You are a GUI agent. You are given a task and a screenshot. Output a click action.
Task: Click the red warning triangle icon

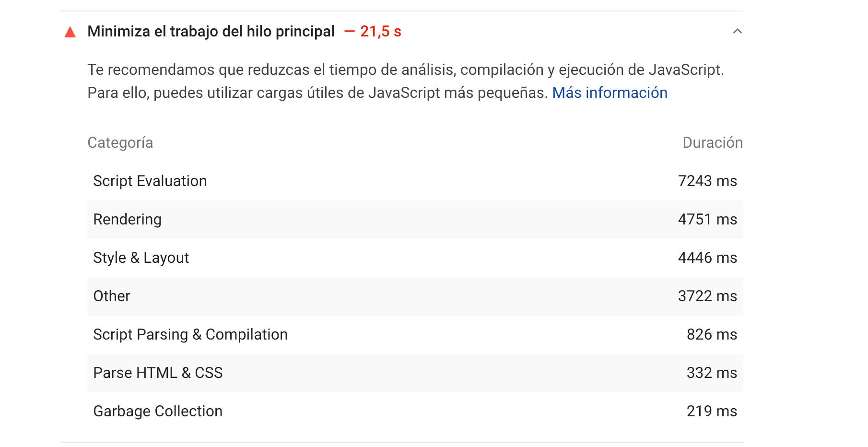70,32
